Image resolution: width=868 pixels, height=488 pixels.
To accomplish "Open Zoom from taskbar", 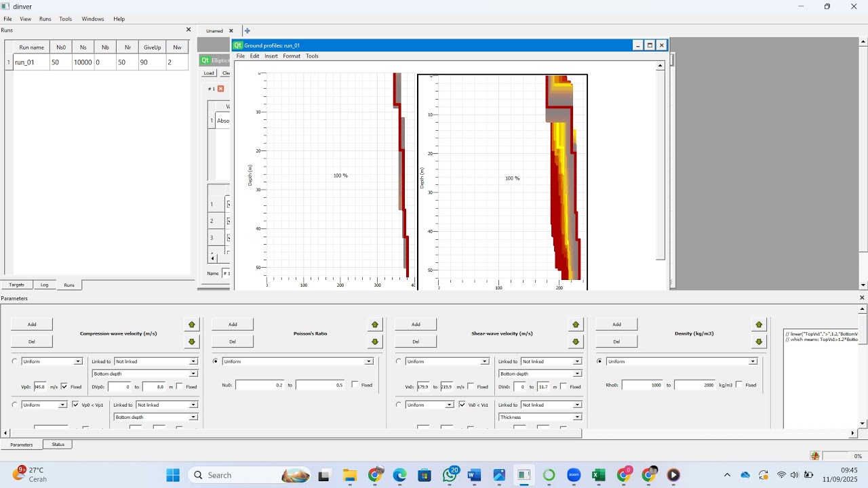I will tap(574, 475).
